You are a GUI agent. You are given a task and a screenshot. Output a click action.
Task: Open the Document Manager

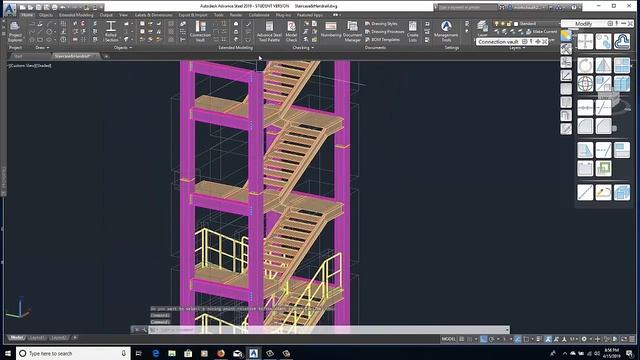pyautogui.click(x=352, y=32)
